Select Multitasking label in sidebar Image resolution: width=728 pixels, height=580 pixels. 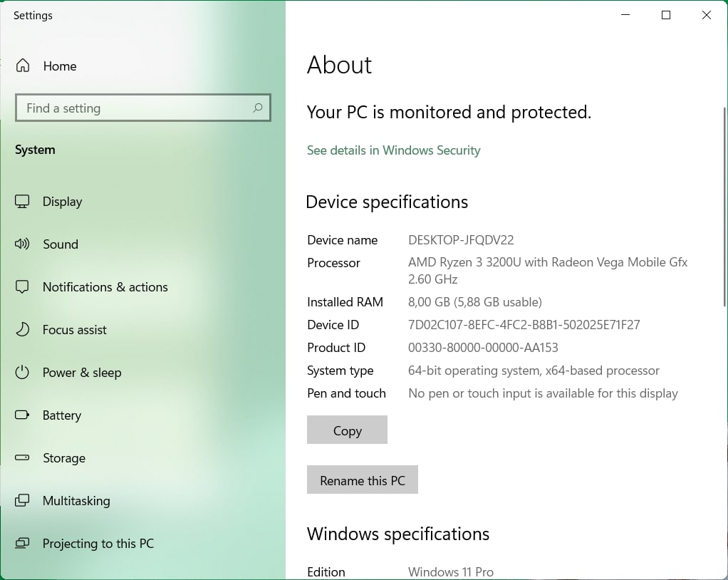coord(76,501)
